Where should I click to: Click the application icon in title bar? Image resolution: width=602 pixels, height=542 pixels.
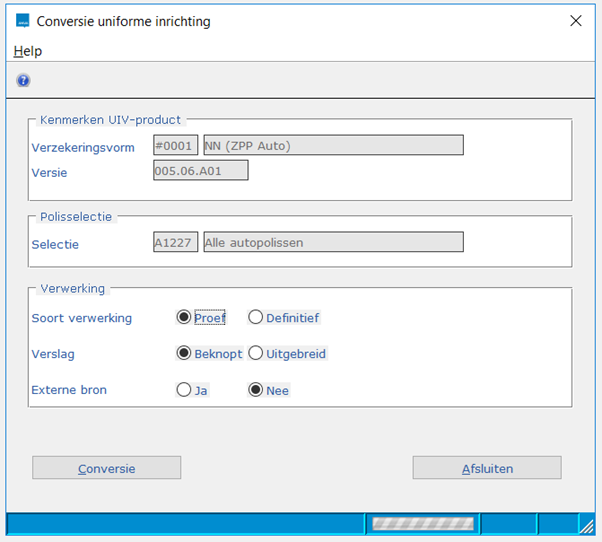pos(23,21)
